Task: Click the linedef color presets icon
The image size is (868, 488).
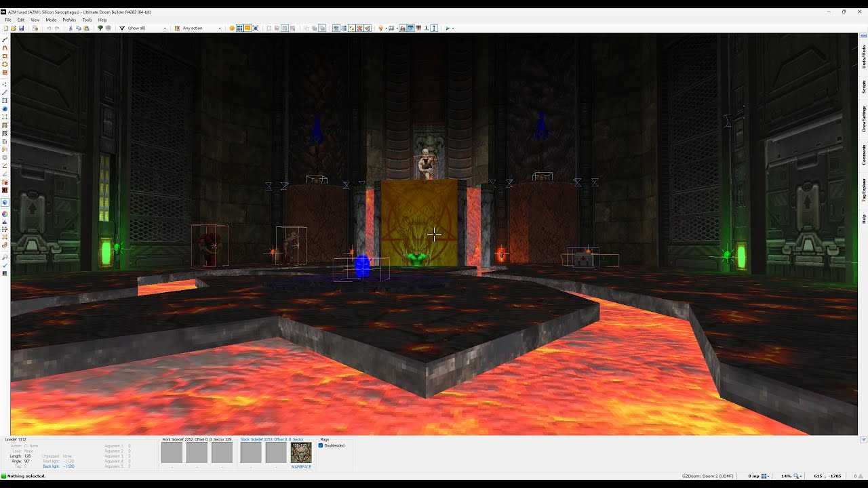Action: [177, 28]
